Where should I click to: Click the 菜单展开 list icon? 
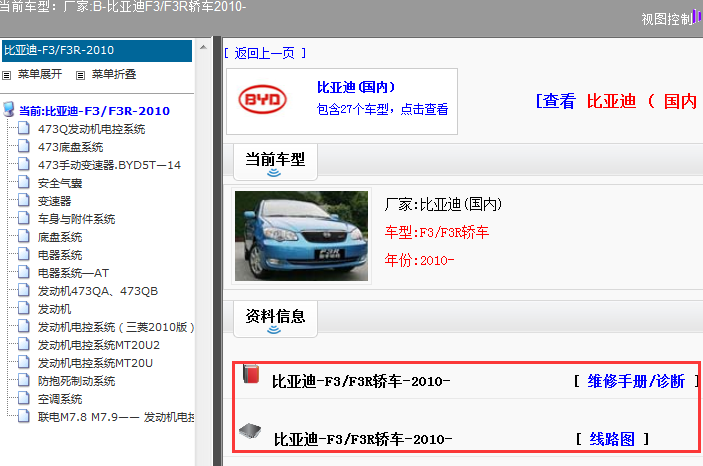(x=6, y=75)
